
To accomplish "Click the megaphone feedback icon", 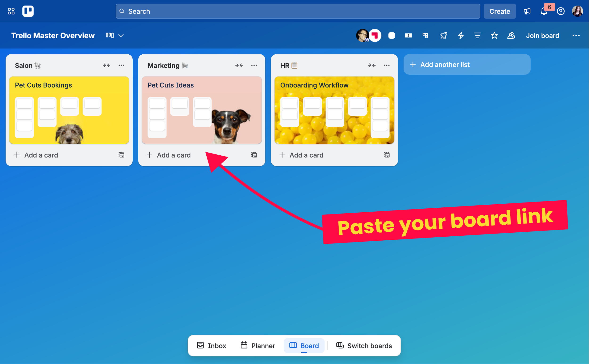I will pyautogui.click(x=527, y=11).
